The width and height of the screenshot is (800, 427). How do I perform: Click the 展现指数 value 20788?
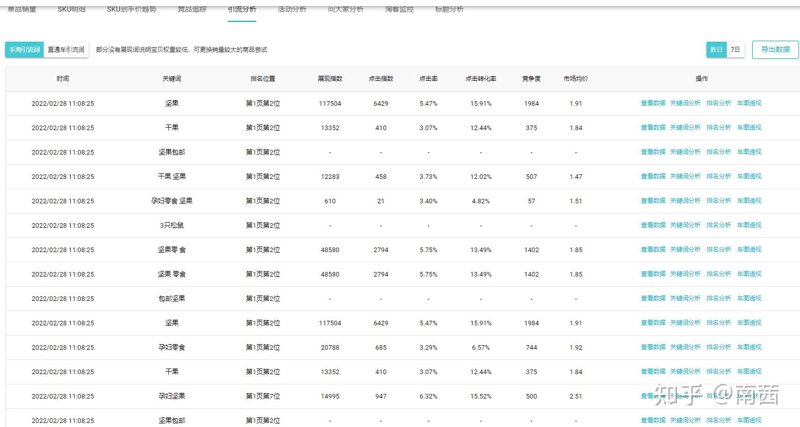(330, 347)
